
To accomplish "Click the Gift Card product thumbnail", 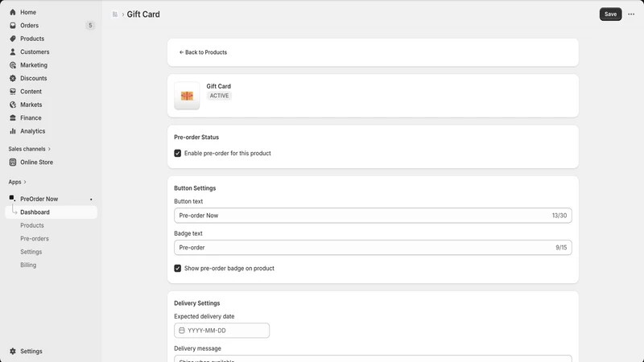I will 187,96.
